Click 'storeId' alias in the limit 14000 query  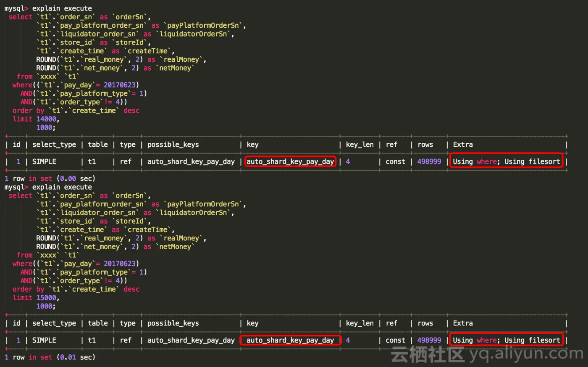129,42
